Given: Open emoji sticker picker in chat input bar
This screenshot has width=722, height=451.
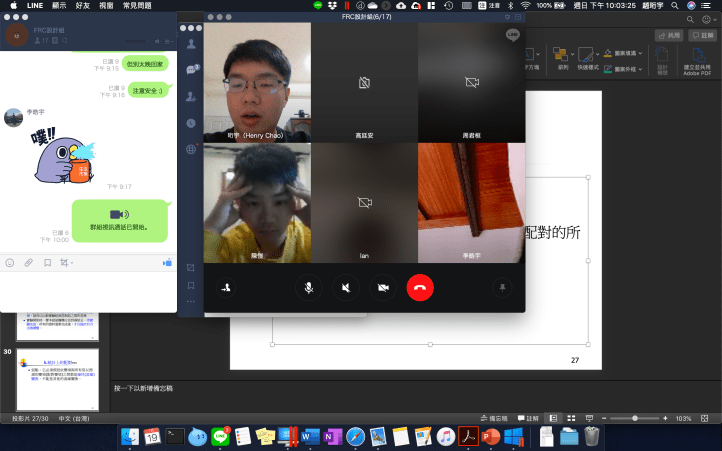Looking at the screenshot, I should point(10,263).
